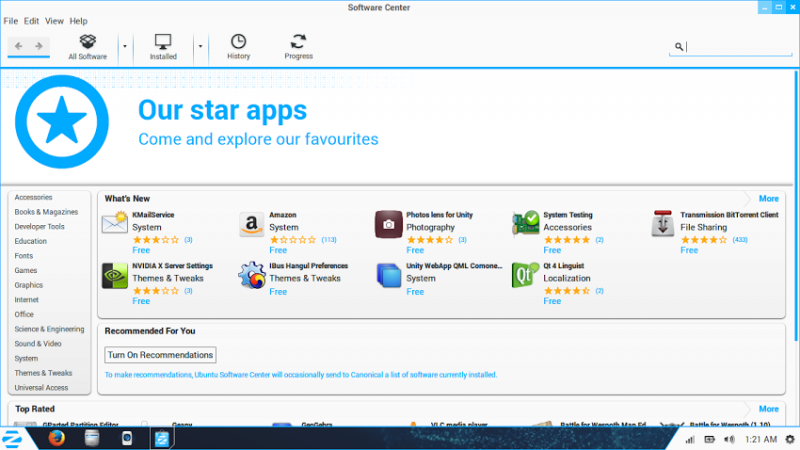Image resolution: width=800 pixels, height=450 pixels.
Task: Open the NVIDIA X Server Settings icon
Action: click(114, 276)
